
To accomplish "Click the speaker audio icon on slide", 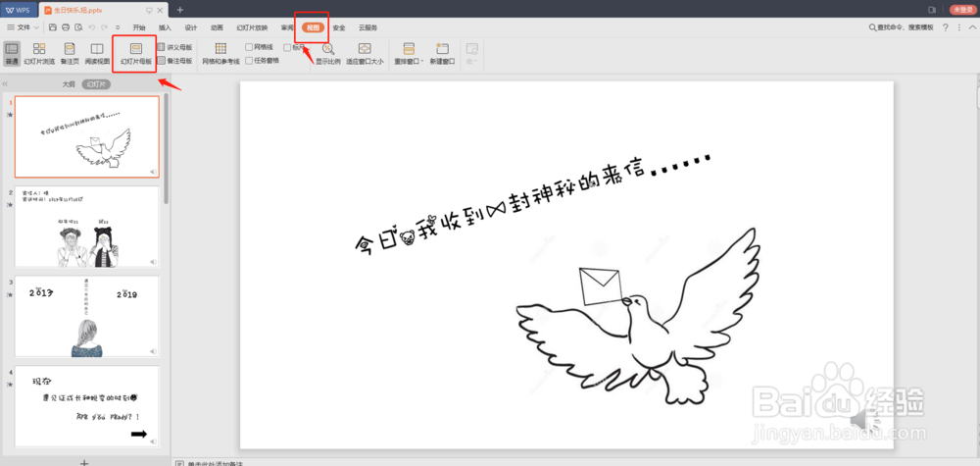I will [x=866, y=420].
